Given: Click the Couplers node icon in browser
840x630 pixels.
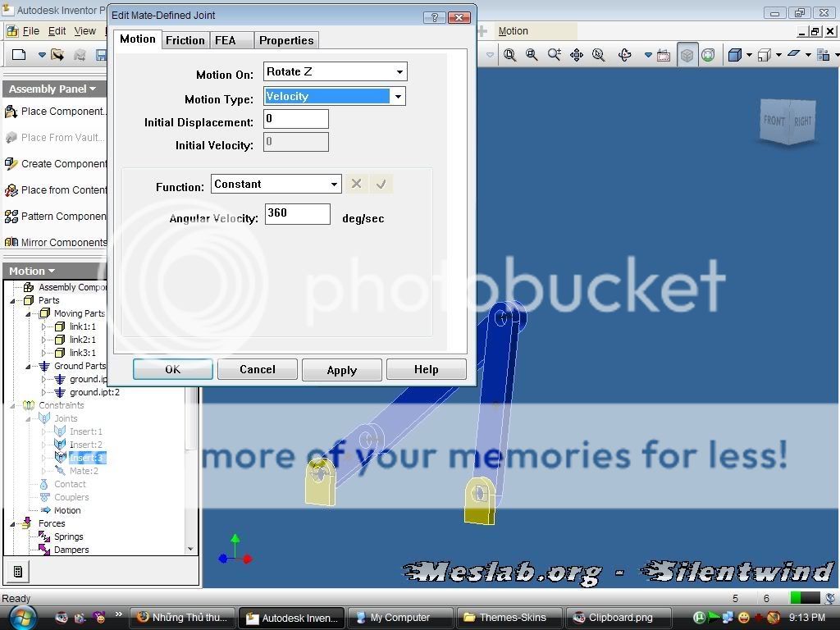Looking at the screenshot, I should (44, 497).
